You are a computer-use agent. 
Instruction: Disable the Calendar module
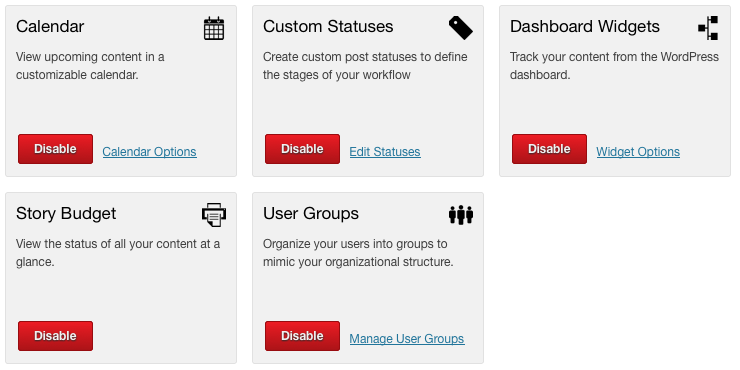point(55,149)
